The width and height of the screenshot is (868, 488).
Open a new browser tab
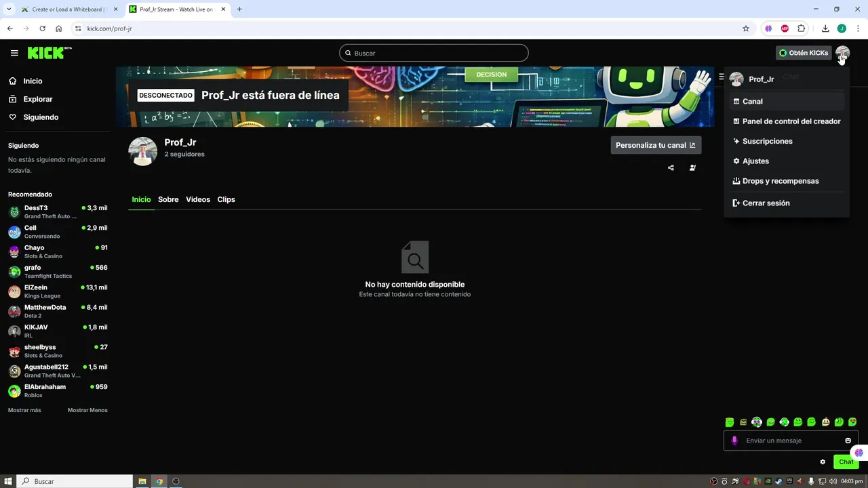[x=239, y=9]
